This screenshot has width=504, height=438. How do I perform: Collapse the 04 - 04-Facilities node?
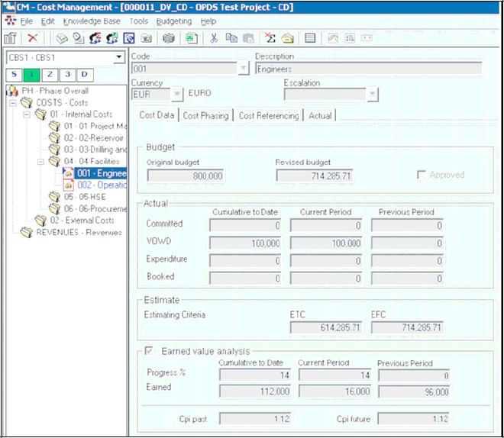point(40,162)
